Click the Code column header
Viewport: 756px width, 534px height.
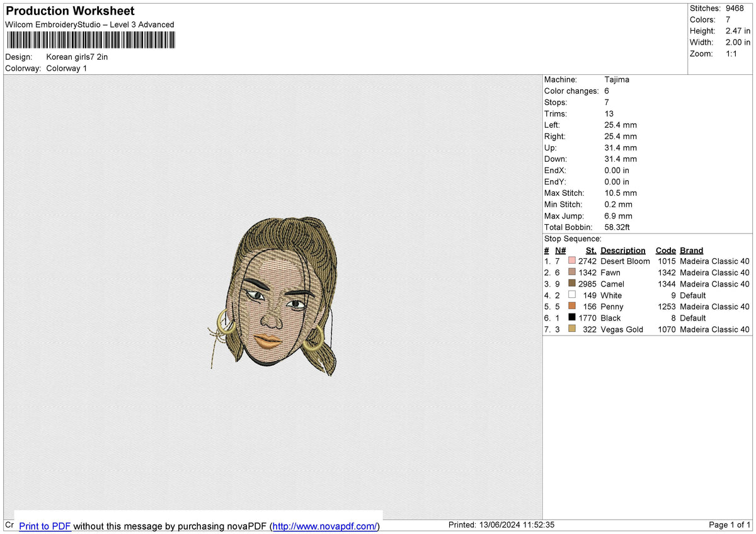(x=665, y=250)
